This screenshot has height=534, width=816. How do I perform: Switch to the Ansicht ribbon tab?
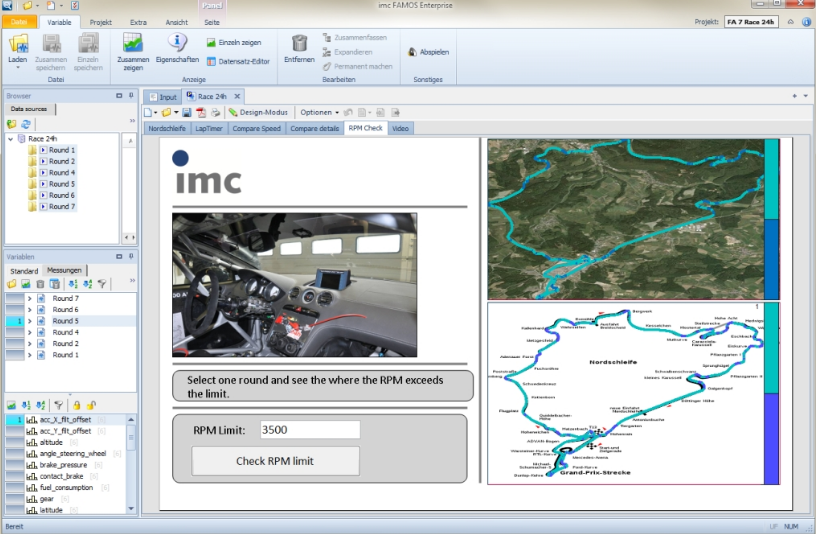pyautogui.click(x=176, y=22)
